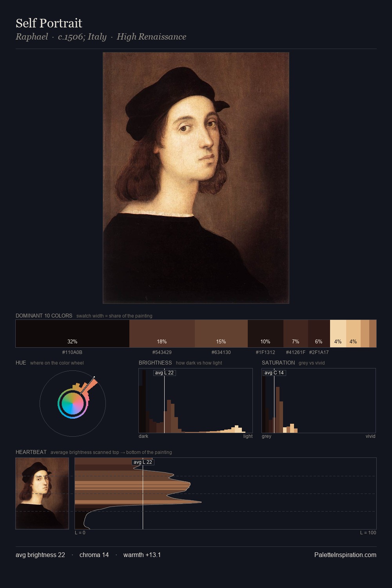
Task: Click the hex code #1F1312
Action: [x=265, y=352]
